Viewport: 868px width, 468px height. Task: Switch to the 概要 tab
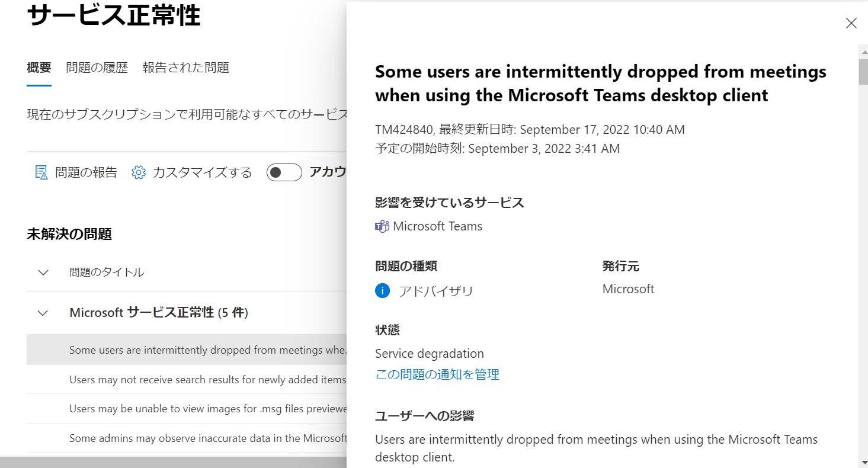(39, 68)
